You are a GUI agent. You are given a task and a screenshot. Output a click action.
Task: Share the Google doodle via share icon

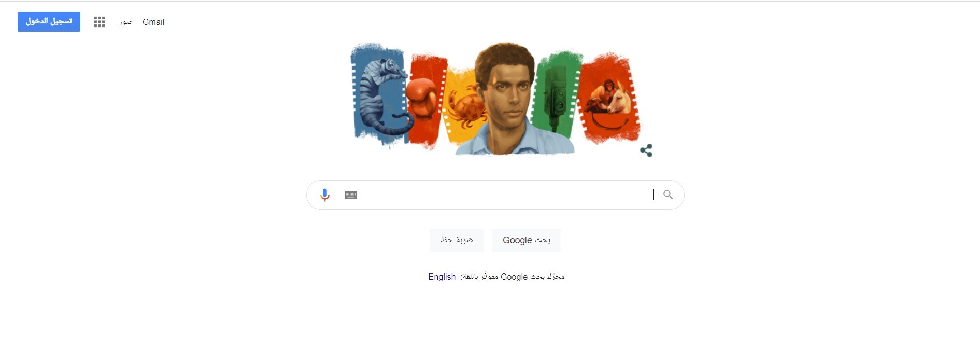[x=646, y=150]
